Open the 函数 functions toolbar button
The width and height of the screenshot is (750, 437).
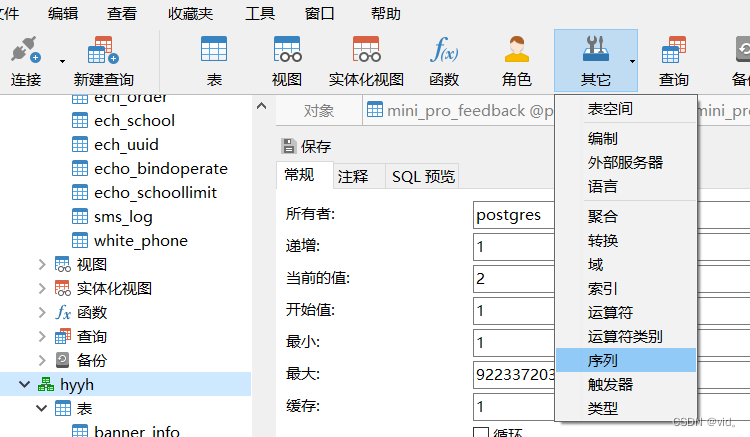click(x=444, y=61)
